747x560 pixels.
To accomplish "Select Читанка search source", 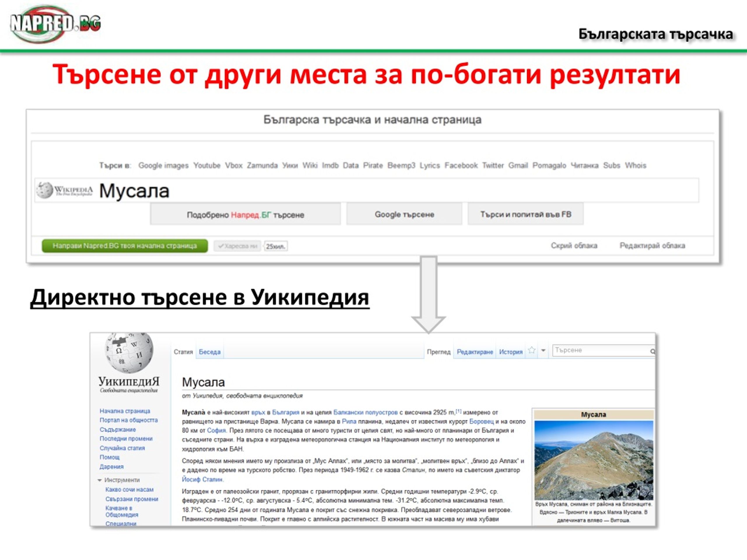I will pyautogui.click(x=584, y=165).
